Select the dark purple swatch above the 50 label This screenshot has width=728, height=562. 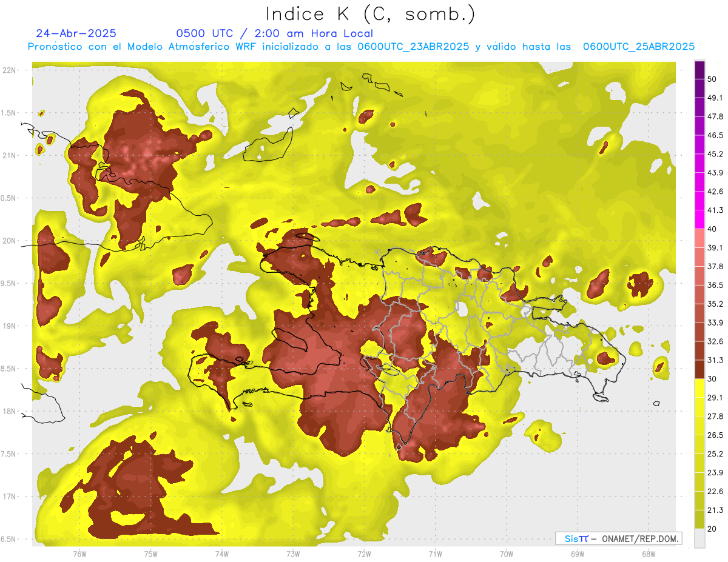coord(699,70)
